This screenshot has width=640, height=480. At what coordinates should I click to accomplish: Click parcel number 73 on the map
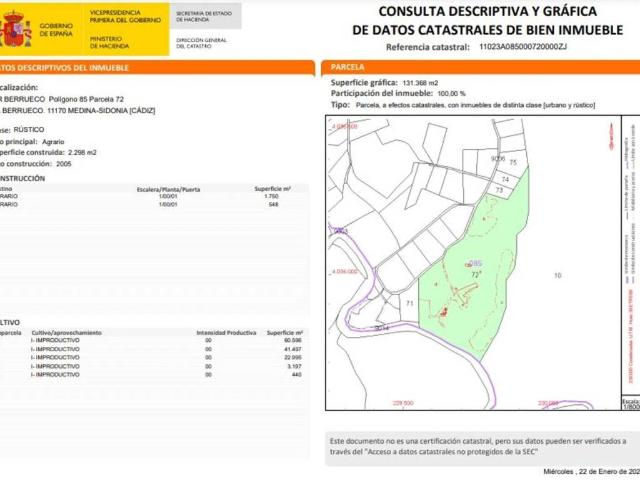(499, 190)
